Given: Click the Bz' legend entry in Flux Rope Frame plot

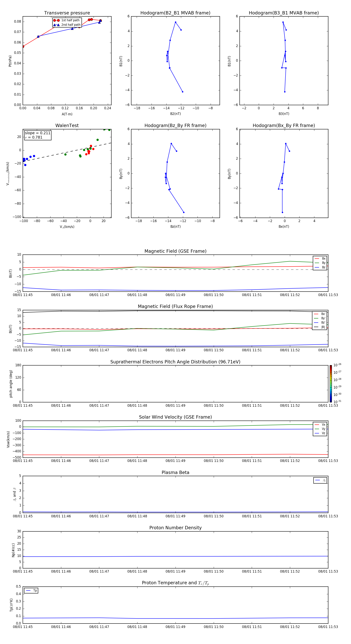Looking at the screenshot, I should (x=320, y=323).
